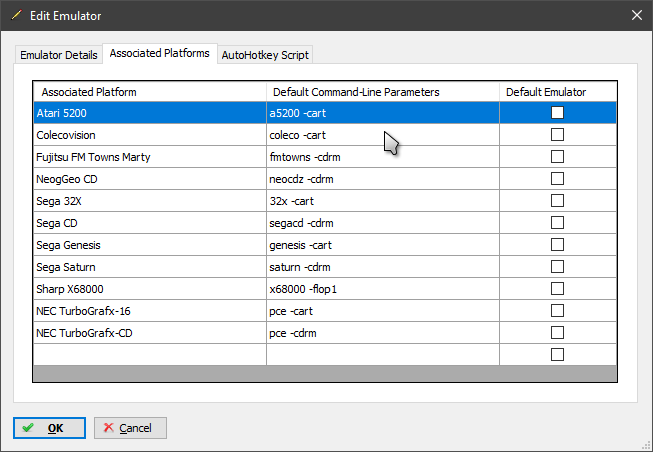Click the 'pce -cdrm' parameters cell
This screenshot has width=653, height=452.
tap(383, 333)
